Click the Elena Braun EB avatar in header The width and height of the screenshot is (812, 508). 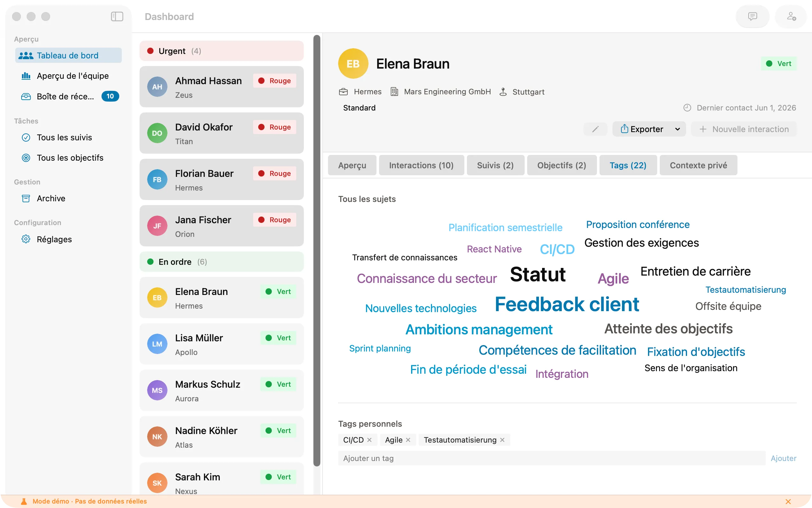(353, 63)
